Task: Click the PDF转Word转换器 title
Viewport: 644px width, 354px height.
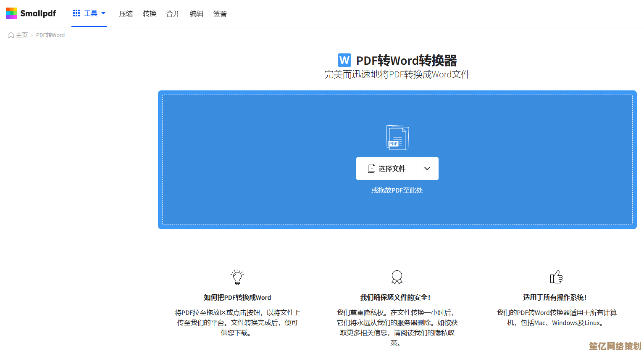Action: click(x=406, y=61)
